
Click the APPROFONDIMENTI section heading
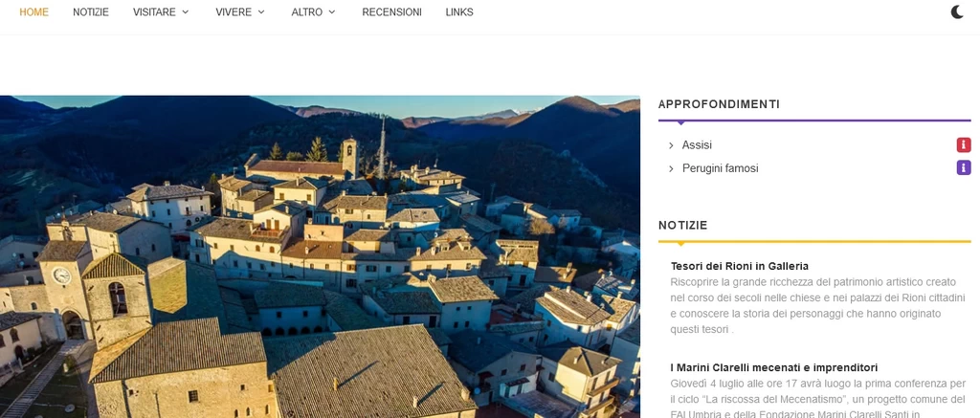point(719,104)
